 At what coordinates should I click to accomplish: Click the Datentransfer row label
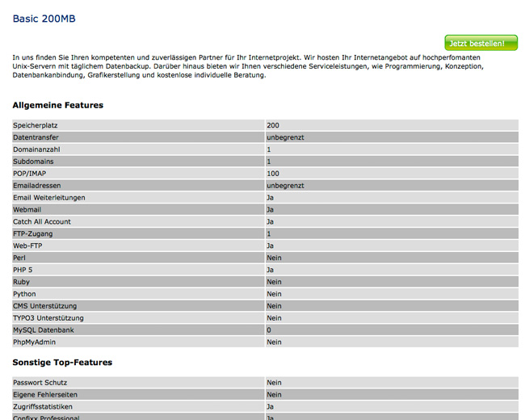click(x=37, y=137)
